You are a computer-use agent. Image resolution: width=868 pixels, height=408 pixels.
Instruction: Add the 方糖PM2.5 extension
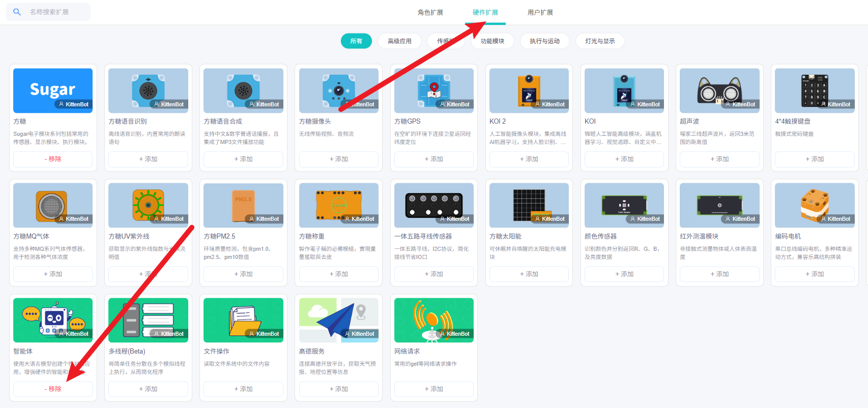coord(243,274)
